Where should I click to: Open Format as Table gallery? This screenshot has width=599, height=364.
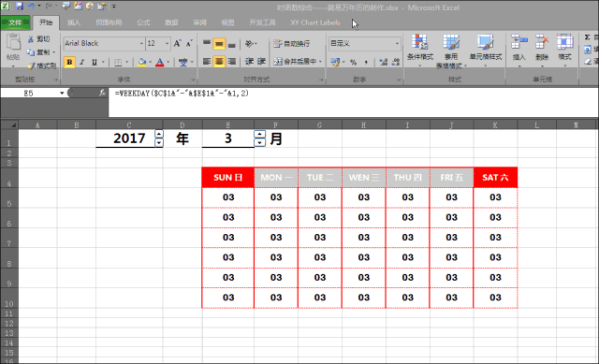point(451,51)
